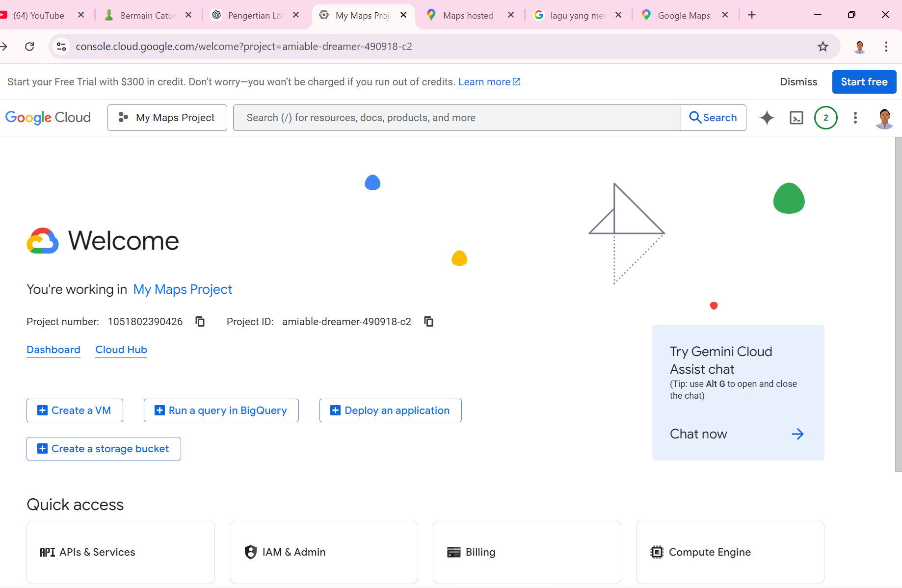Click Create a storage bucket
The width and height of the screenshot is (902, 588).
point(104,449)
